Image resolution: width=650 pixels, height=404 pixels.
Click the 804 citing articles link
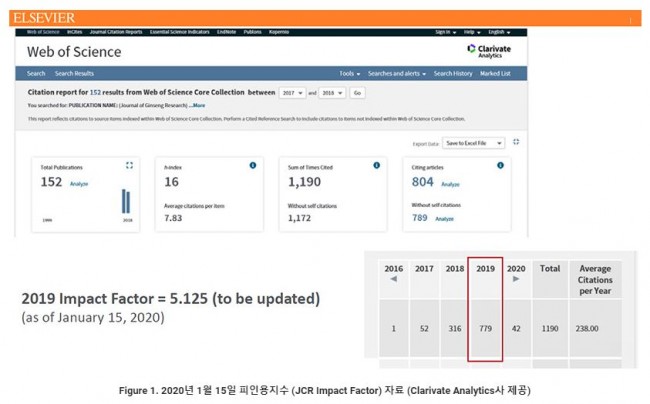(422, 182)
